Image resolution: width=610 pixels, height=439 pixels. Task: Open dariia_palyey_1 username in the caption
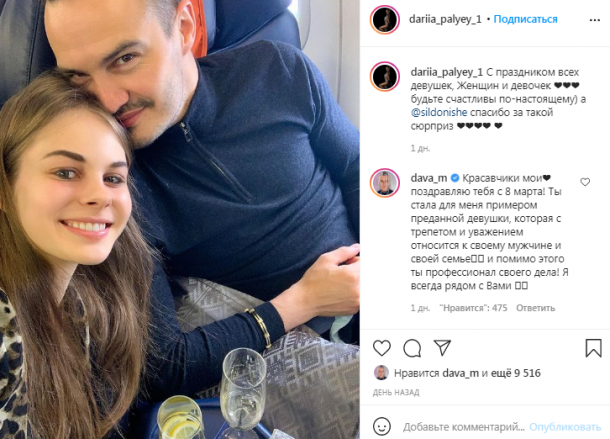[447, 72]
